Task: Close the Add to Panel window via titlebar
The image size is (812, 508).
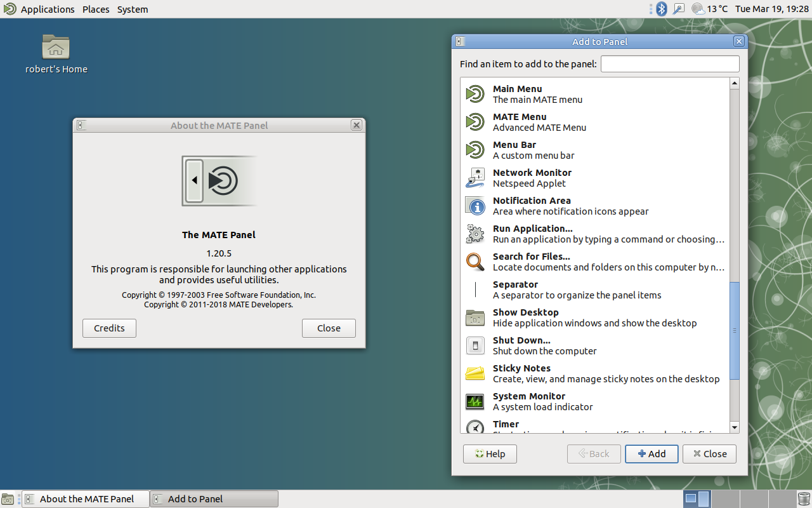Action: pyautogui.click(x=738, y=42)
